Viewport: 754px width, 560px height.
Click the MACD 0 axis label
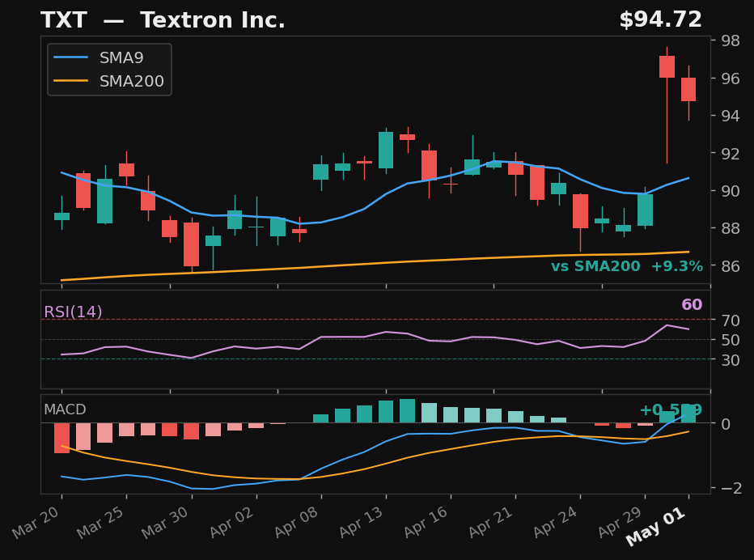coord(726,424)
